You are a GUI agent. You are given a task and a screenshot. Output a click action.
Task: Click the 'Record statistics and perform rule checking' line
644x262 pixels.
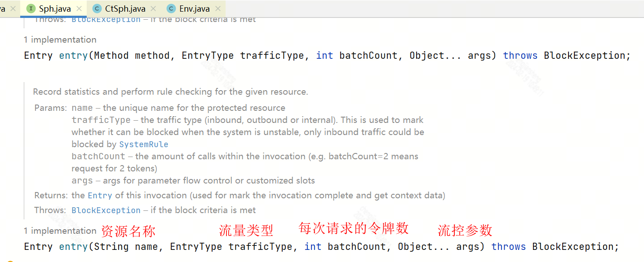click(x=170, y=92)
